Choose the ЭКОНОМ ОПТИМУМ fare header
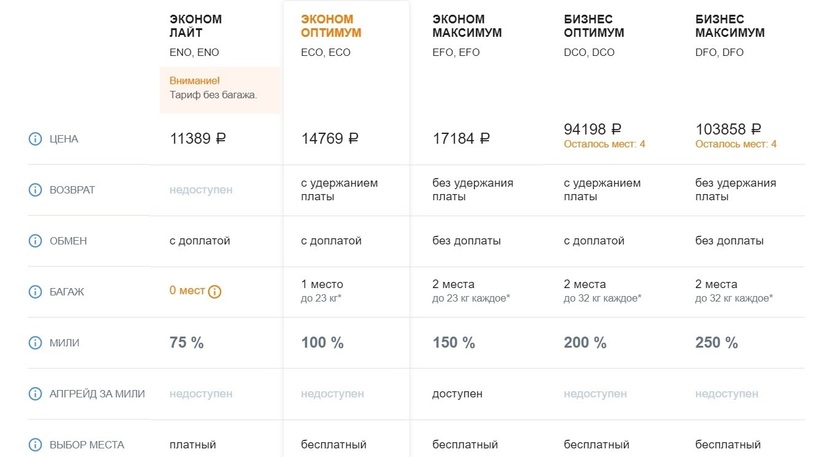 click(x=331, y=26)
